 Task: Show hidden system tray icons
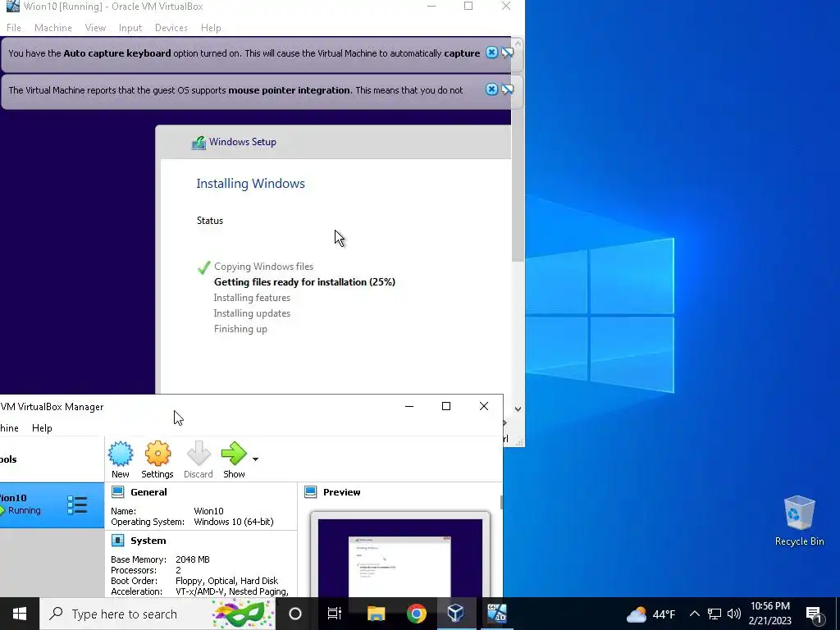(694, 614)
